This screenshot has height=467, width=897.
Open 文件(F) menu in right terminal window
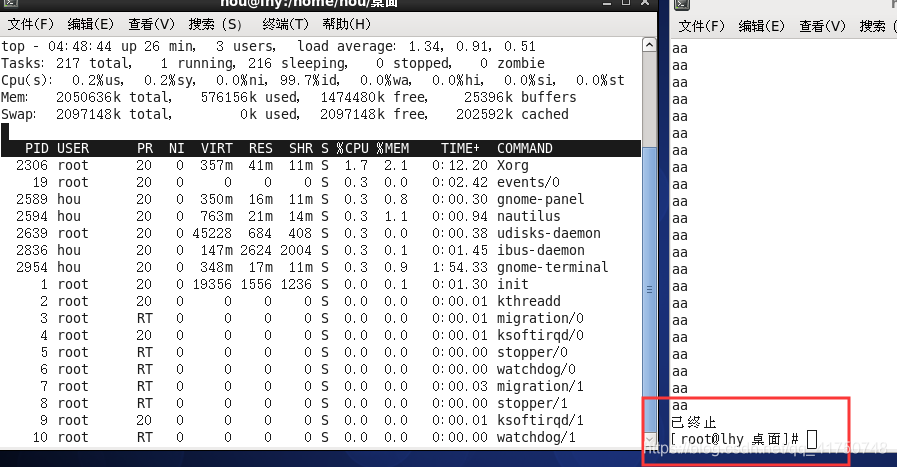(701, 26)
